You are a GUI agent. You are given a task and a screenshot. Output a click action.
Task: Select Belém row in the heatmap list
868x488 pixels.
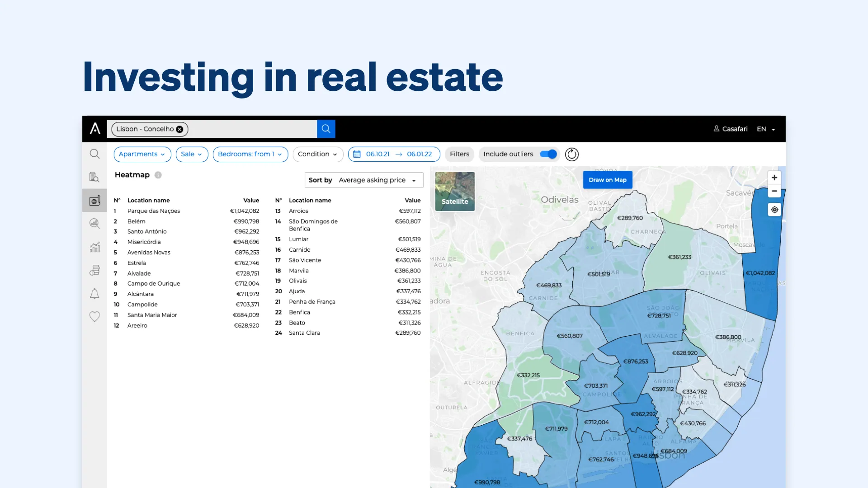click(187, 221)
